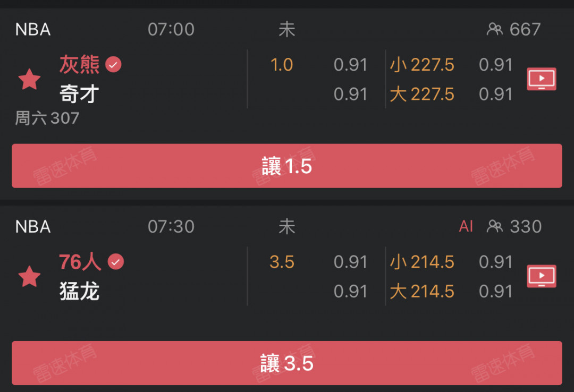Click the 讓 3.5 red button
The height and width of the screenshot is (392, 574).
coord(286,363)
